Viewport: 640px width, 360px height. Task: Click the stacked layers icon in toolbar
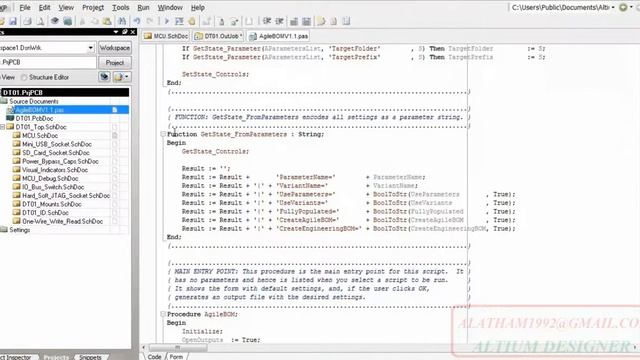point(54,21)
